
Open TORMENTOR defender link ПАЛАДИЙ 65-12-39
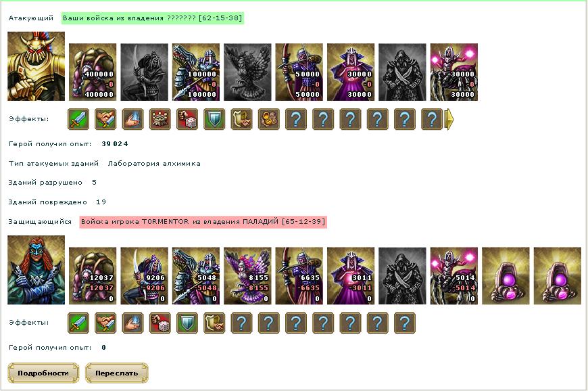[203, 222]
